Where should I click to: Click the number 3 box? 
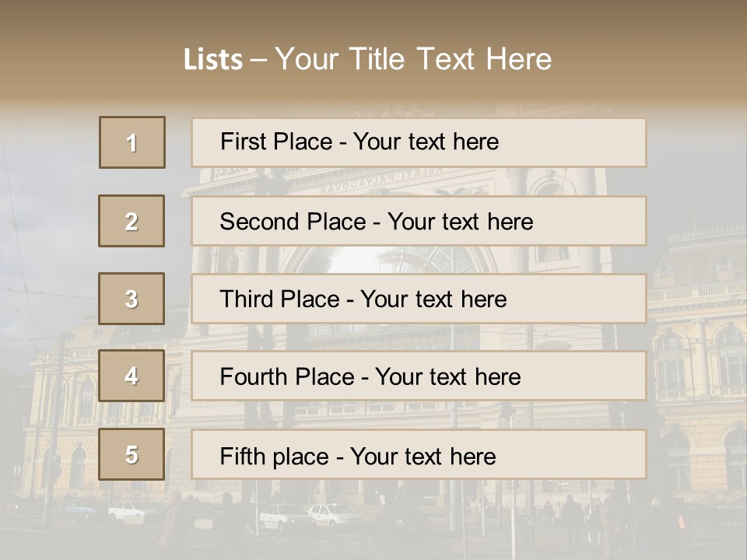132,299
